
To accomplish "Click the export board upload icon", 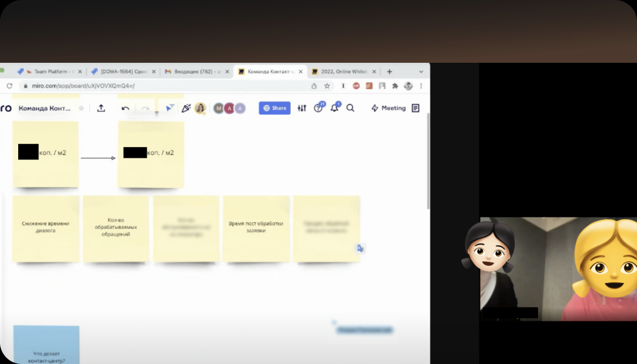I will pyautogui.click(x=101, y=108).
